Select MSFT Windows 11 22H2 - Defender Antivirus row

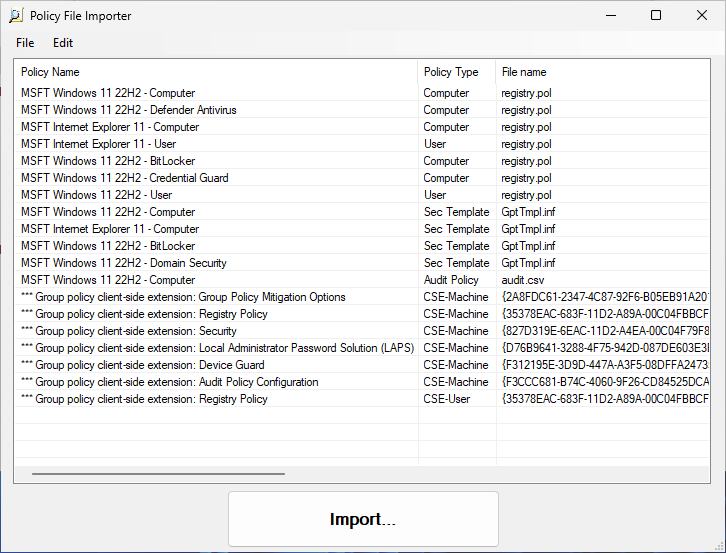362,110
